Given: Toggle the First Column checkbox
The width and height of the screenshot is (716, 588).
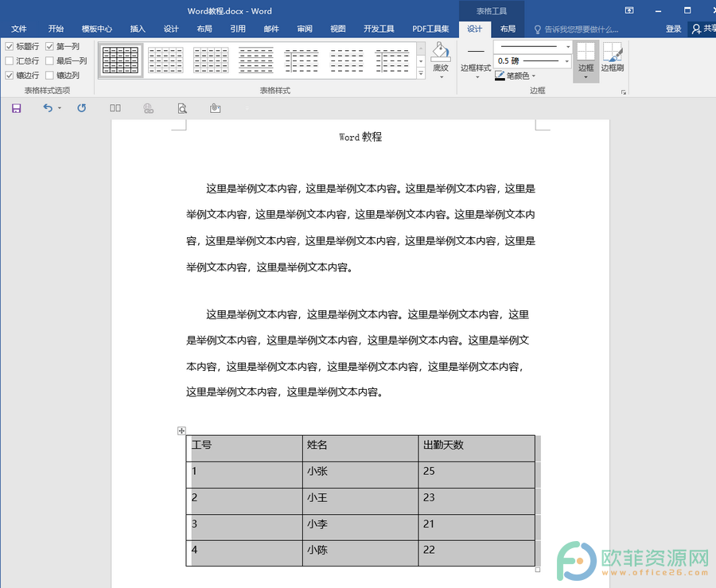Looking at the screenshot, I should point(49,47).
